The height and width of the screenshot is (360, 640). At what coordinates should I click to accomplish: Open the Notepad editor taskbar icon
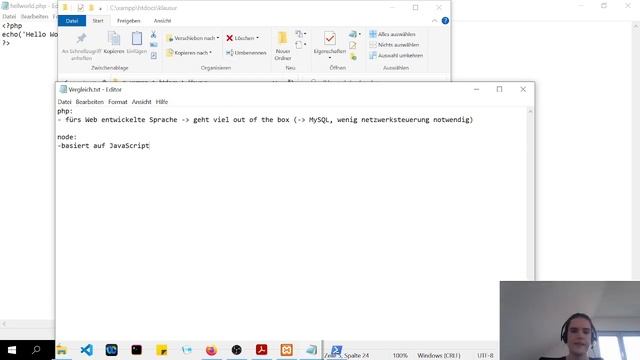pyautogui.click(x=311, y=350)
